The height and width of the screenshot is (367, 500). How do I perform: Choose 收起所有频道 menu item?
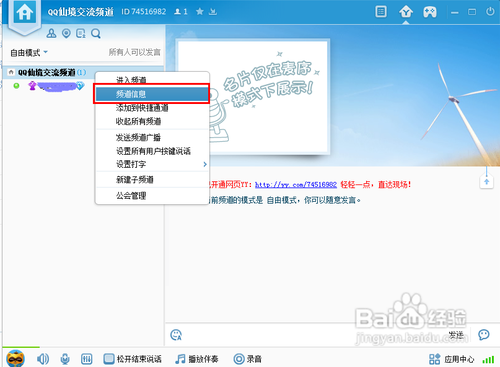152,121
